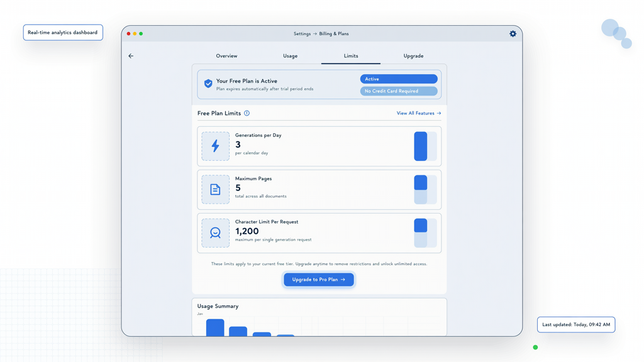Click No Credit Card Required badge
The image size is (644, 362).
399,91
